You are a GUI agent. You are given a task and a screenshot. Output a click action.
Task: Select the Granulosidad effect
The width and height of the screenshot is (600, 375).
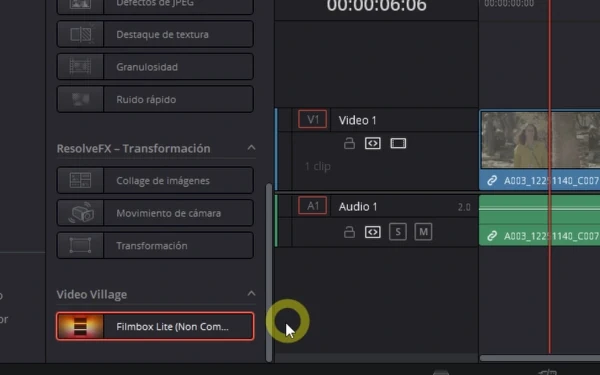coord(155,67)
